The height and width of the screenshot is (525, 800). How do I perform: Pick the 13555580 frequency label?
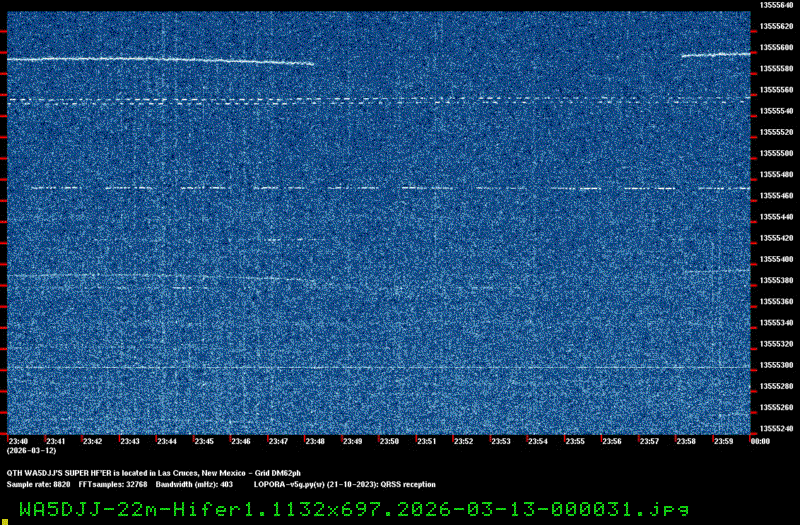point(776,68)
